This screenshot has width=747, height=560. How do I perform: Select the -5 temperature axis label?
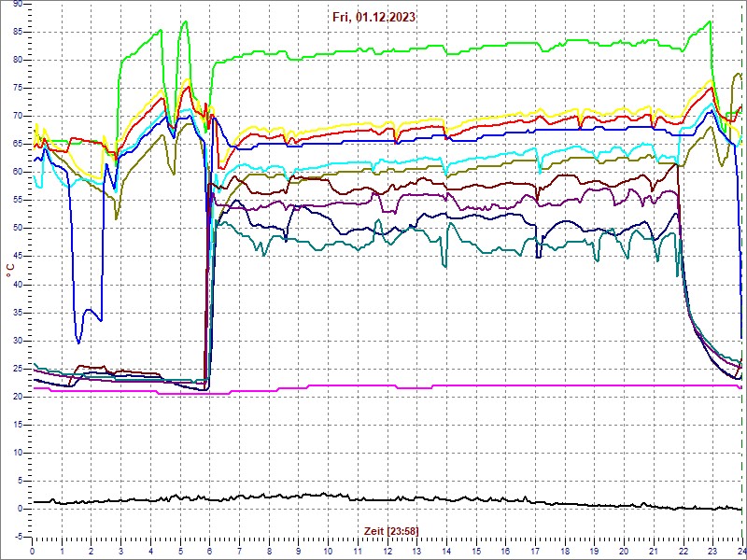click(17, 538)
